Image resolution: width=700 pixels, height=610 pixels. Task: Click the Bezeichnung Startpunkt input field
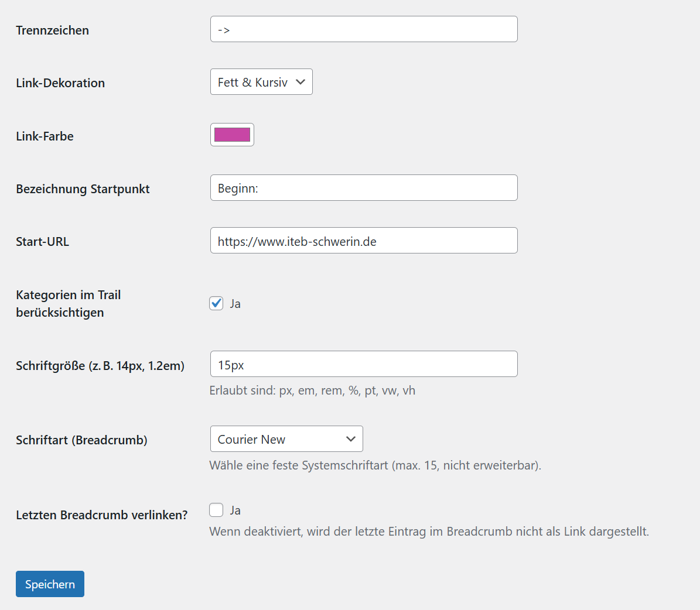click(364, 188)
